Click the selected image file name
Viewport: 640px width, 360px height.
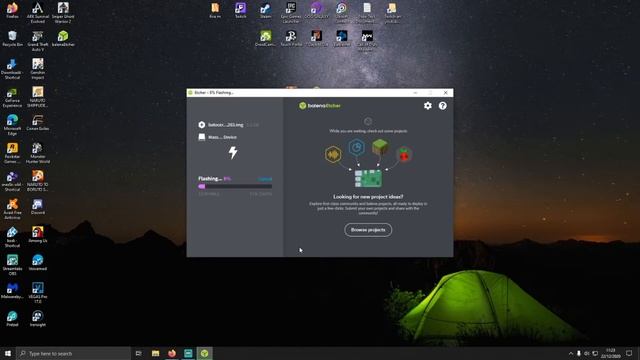tap(225, 125)
